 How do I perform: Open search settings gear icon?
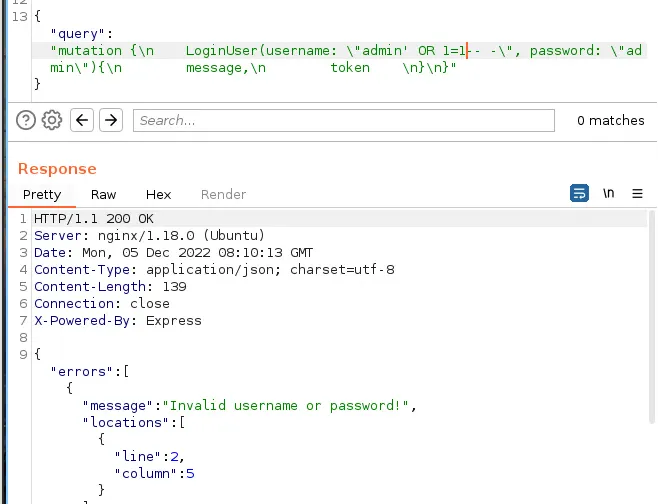coord(52,120)
